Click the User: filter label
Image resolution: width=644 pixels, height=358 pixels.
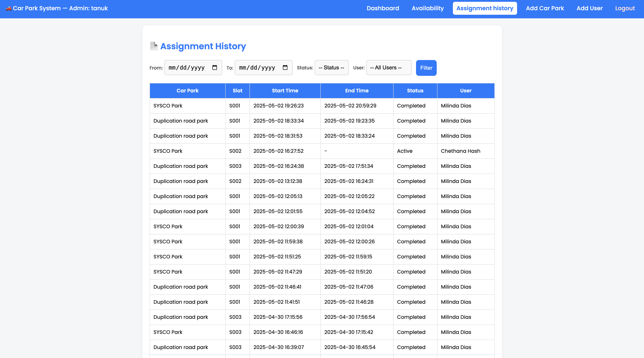click(x=359, y=68)
